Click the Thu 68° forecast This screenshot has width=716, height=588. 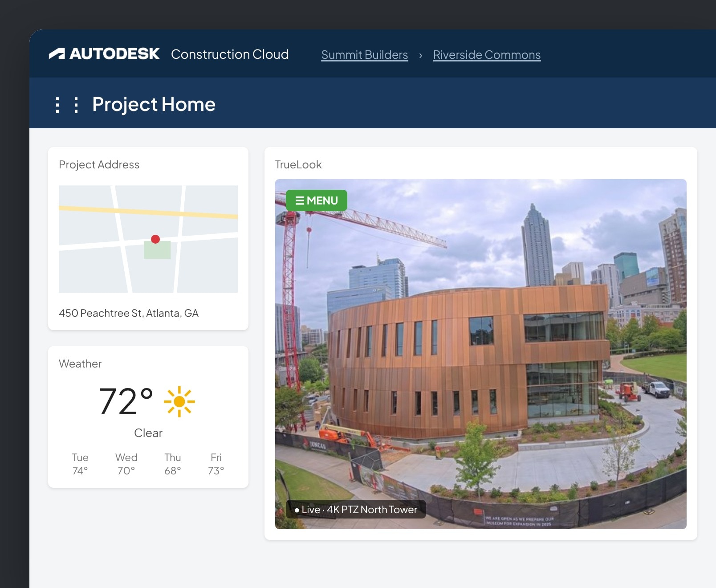(173, 464)
